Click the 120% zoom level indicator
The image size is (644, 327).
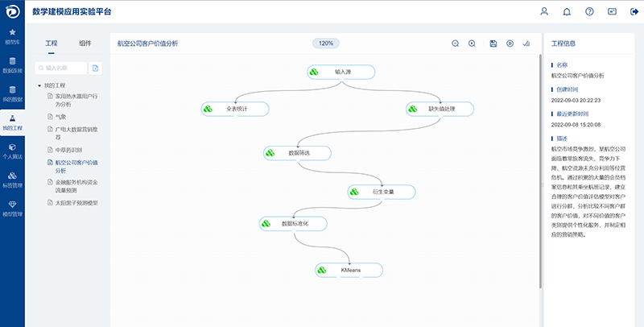(x=326, y=43)
